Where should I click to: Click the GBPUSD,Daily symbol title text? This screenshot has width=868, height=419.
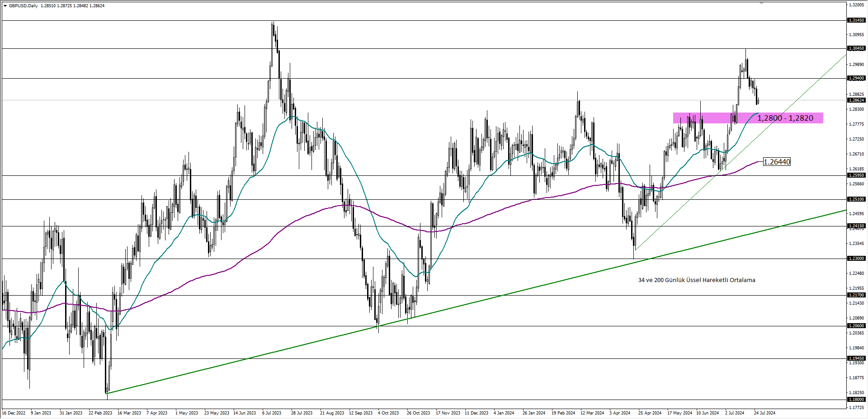coord(24,6)
